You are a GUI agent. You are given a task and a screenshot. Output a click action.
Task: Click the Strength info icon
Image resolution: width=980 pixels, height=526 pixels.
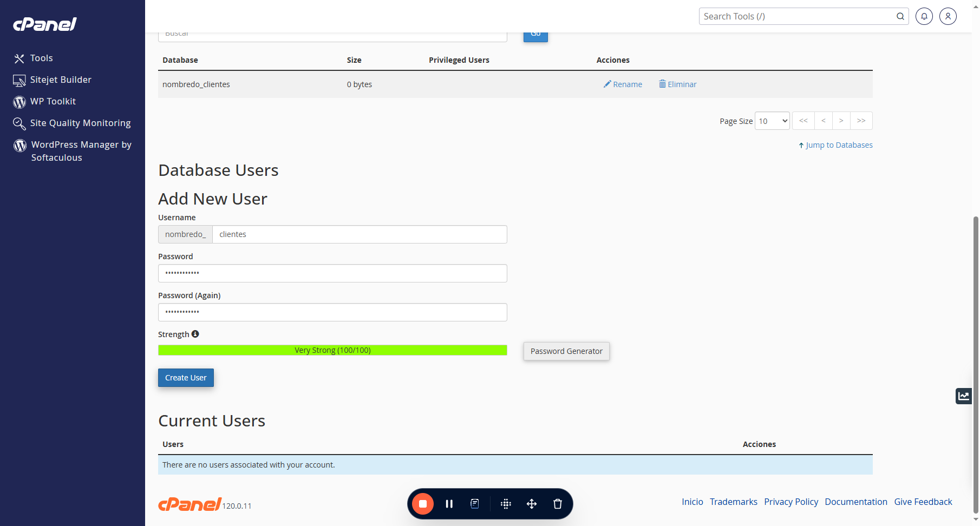tap(195, 334)
